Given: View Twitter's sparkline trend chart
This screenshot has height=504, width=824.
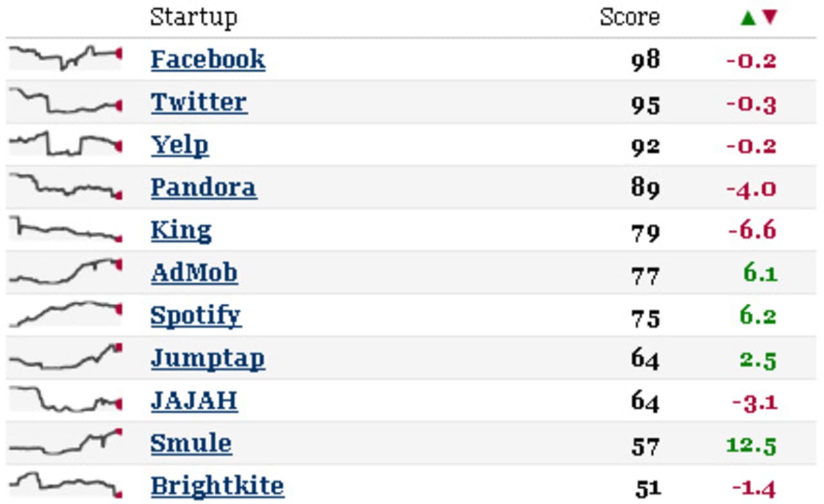Looking at the screenshot, I should [65, 101].
